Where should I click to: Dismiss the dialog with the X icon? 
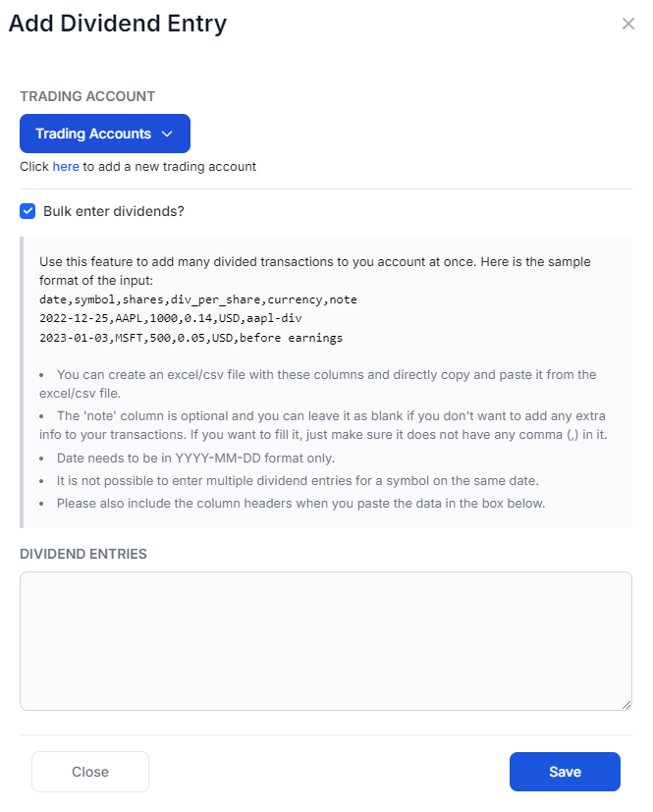click(x=627, y=24)
